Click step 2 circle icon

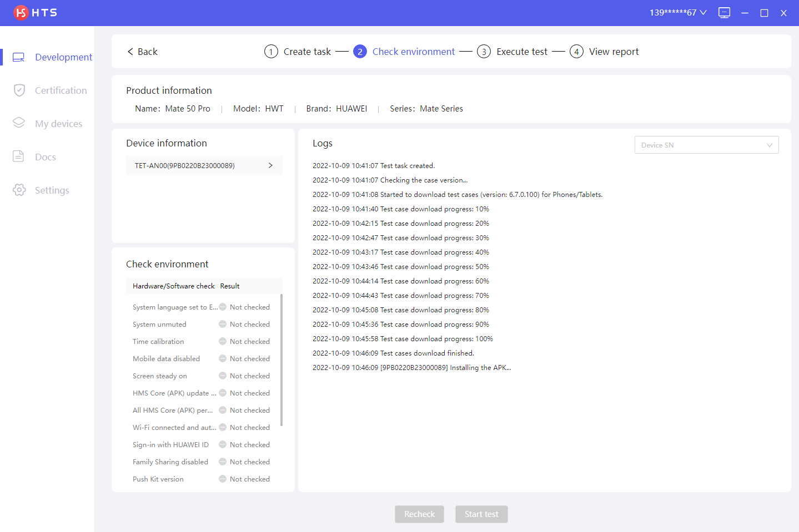point(360,52)
